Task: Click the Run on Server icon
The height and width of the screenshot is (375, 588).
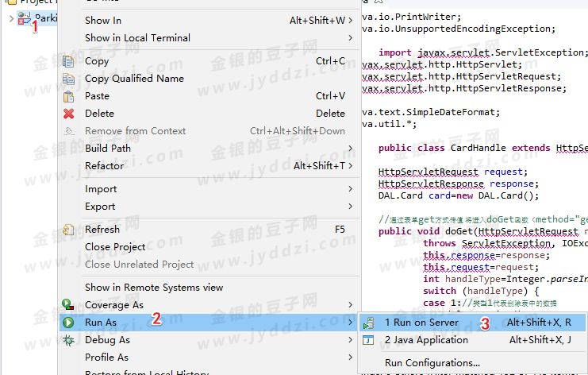Action: point(369,323)
